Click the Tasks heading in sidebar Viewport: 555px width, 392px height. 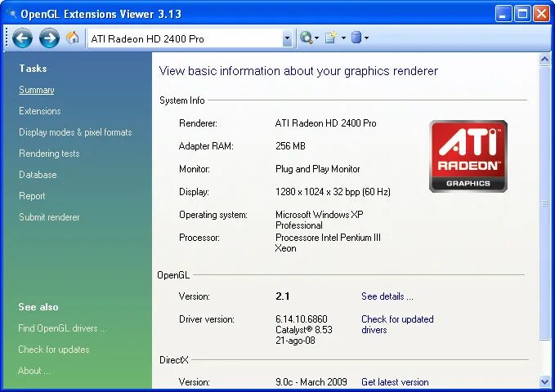33,69
